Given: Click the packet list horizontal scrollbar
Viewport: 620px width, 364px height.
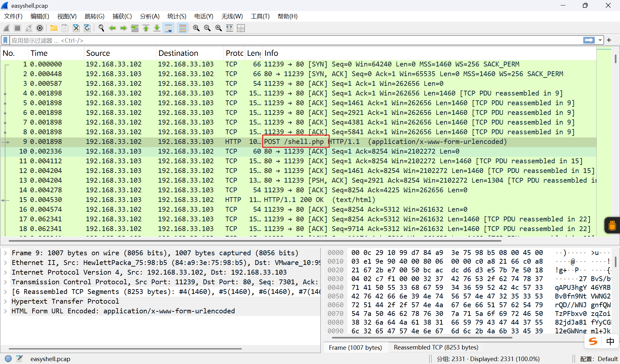Looking at the screenshot, I should pos(255,241).
